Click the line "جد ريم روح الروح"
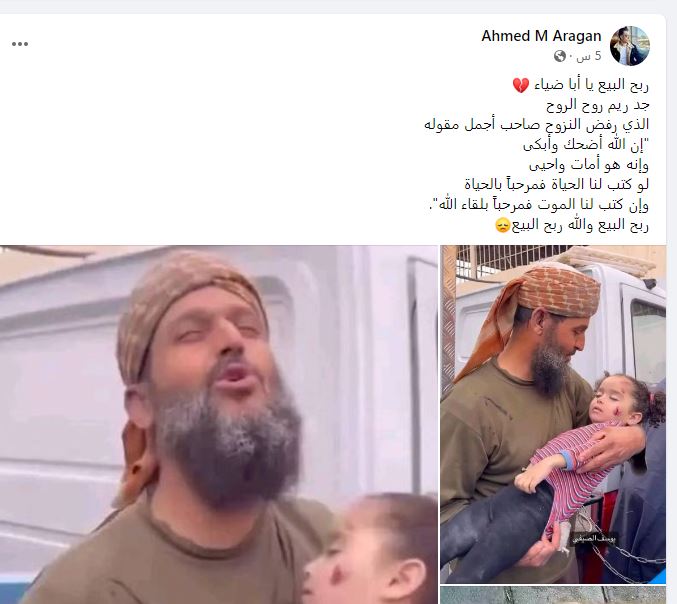677x604 pixels. [x=598, y=105]
